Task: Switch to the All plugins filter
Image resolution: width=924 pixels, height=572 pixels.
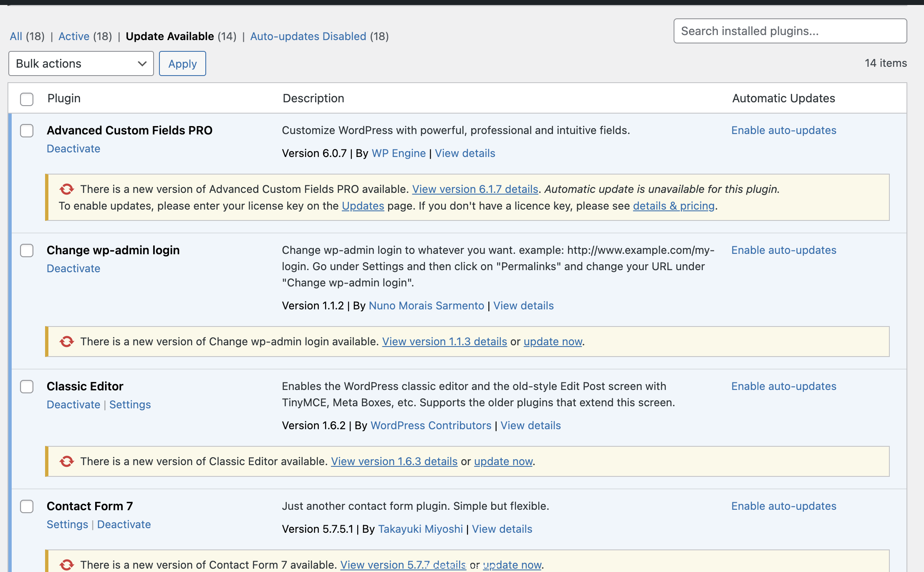Action: [16, 36]
